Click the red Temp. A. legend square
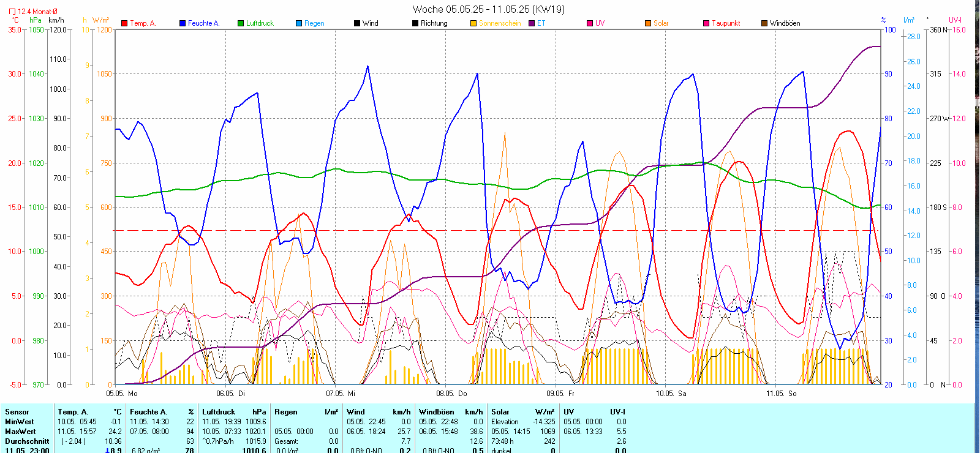 (x=124, y=23)
